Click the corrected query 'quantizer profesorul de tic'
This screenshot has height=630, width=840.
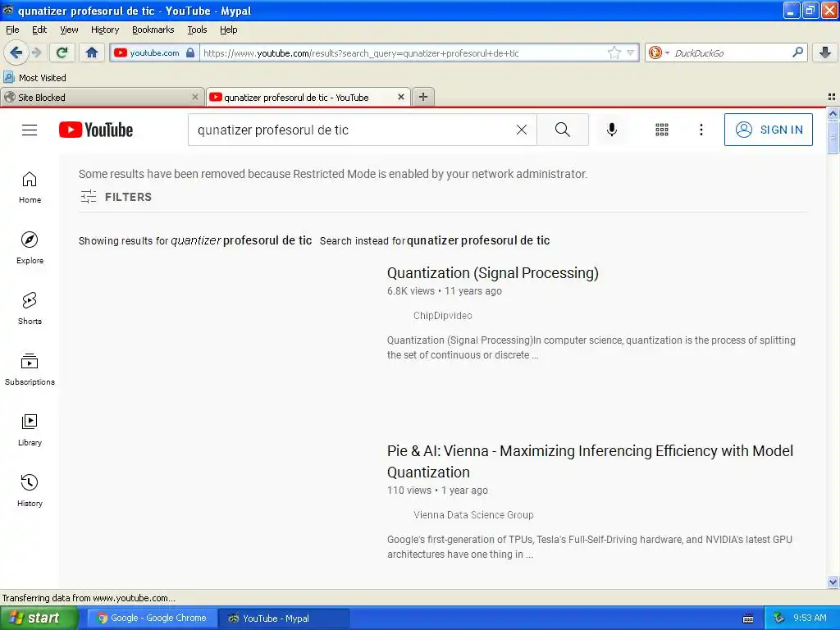click(241, 240)
